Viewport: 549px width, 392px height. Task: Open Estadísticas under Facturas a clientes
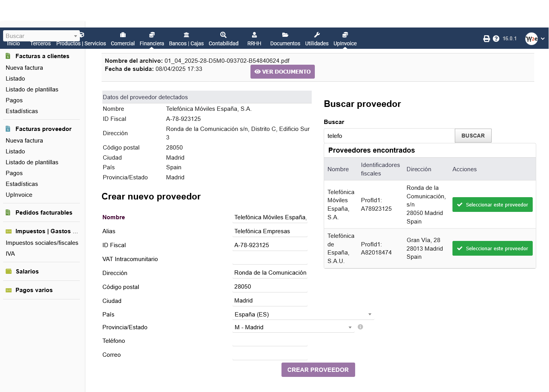click(x=22, y=111)
